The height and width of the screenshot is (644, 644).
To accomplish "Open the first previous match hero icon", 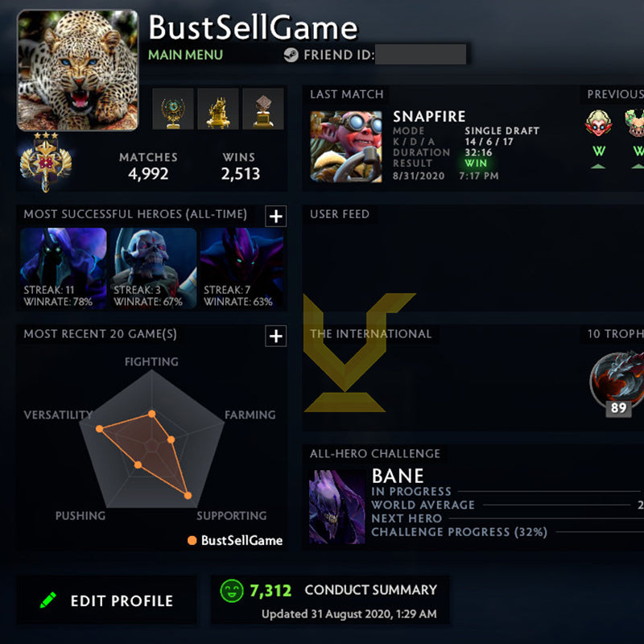I will (x=598, y=123).
